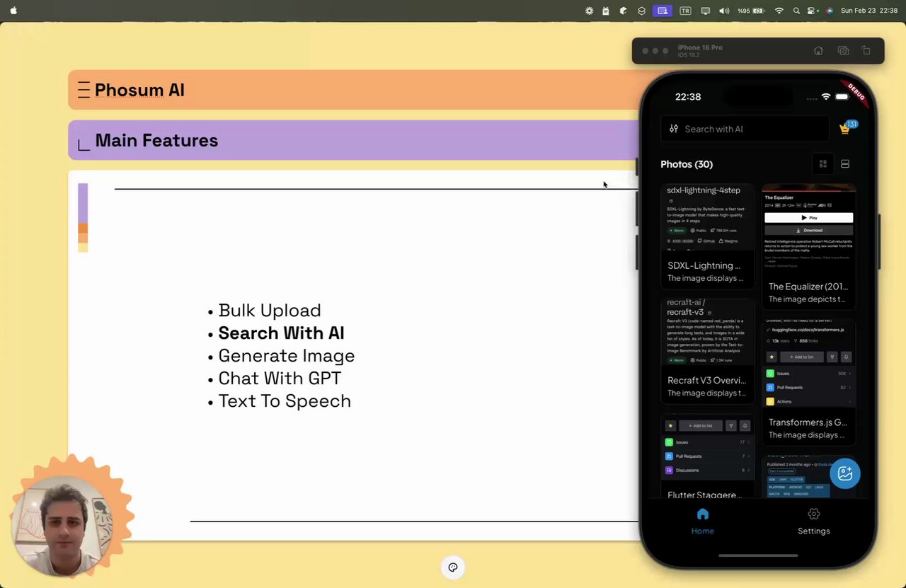This screenshot has width=906, height=588.
Task: Open the Flutter Staggered photo card
Action: [x=707, y=456]
